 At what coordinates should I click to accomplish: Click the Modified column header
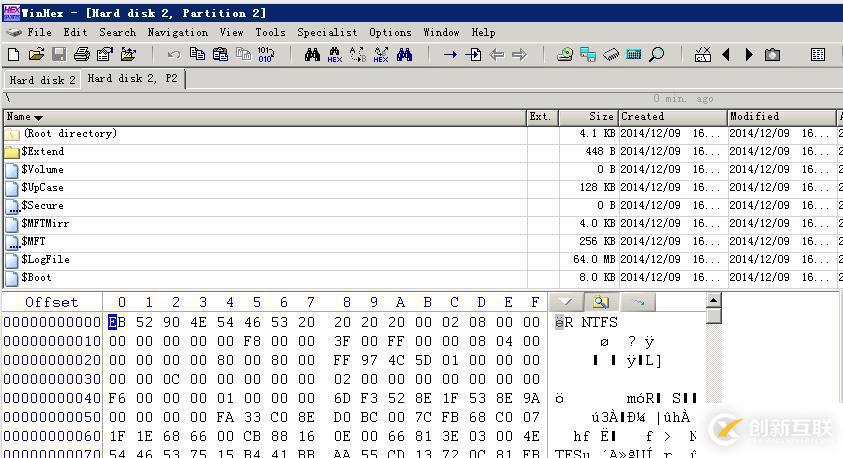(782, 117)
